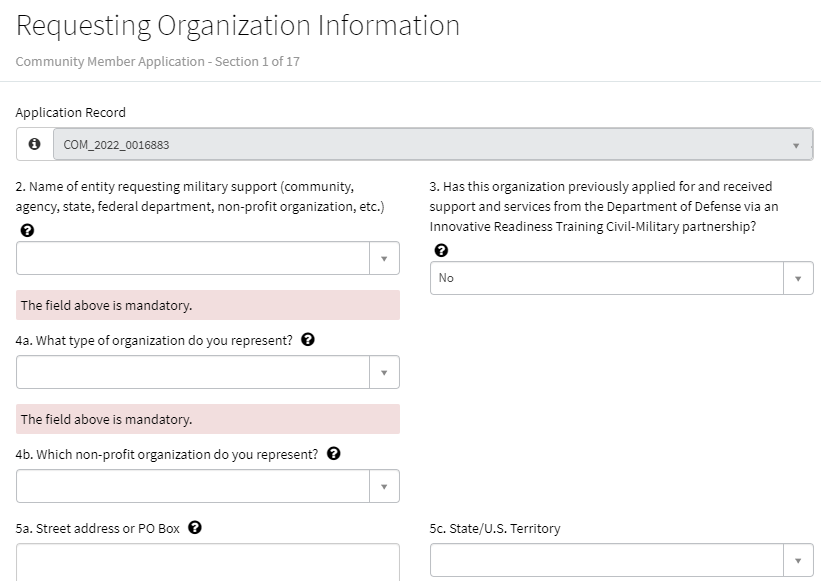Viewport: 821px width, 581px height.
Task: Click the empty State/U.S. Territory field
Action: 607,560
